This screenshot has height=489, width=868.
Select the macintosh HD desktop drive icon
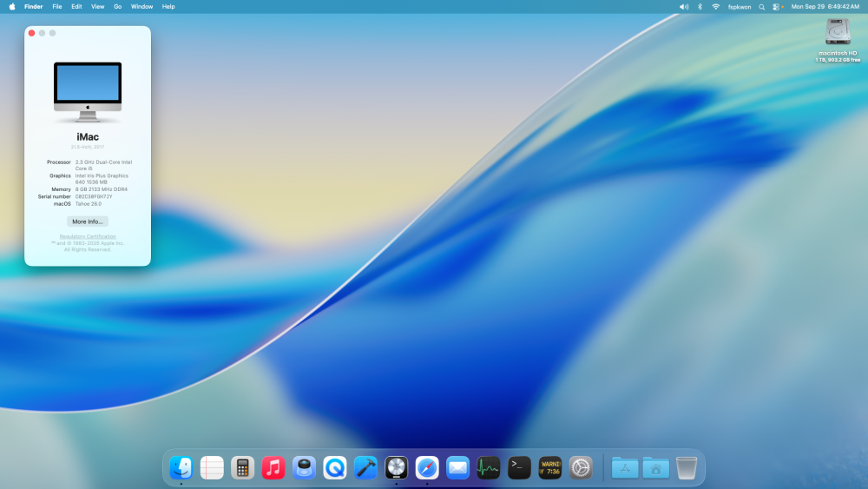tap(838, 32)
